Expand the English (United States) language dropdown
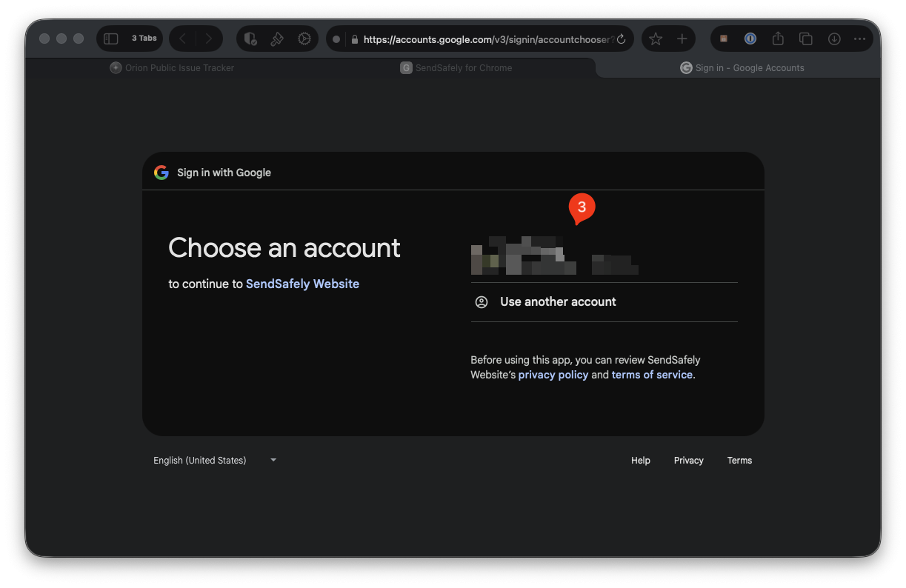 tap(215, 461)
